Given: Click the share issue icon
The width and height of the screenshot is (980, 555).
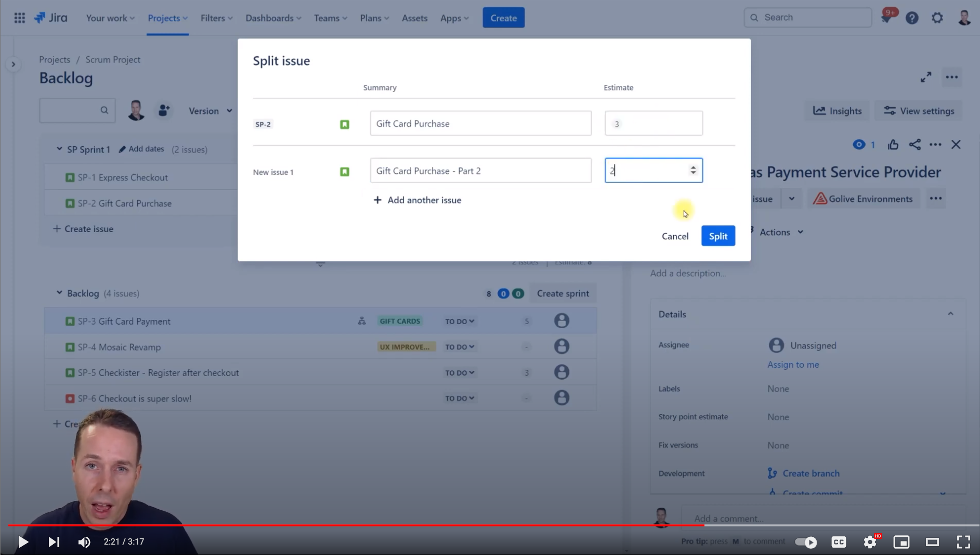Looking at the screenshot, I should pos(915,145).
